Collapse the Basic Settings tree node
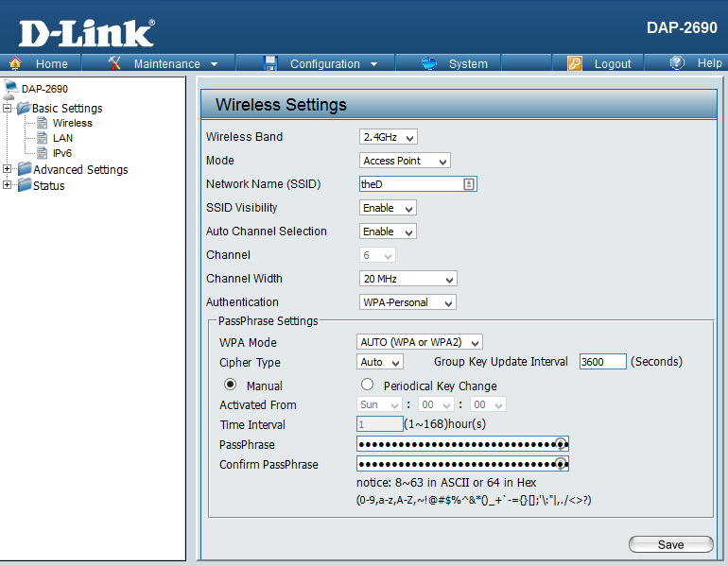This screenshot has height=566, width=728. tap(7, 108)
